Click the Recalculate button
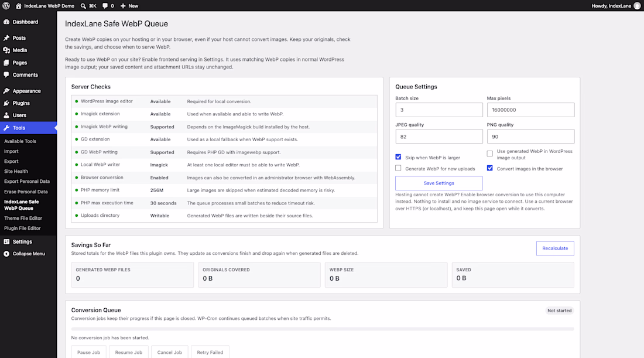The height and width of the screenshot is (358, 644). (x=555, y=248)
